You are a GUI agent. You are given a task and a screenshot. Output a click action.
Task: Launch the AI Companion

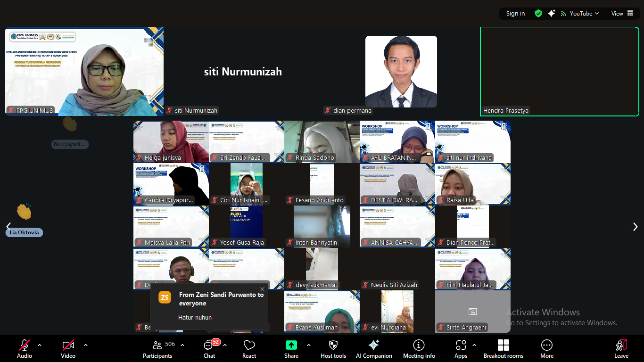pyautogui.click(x=374, y=349)
